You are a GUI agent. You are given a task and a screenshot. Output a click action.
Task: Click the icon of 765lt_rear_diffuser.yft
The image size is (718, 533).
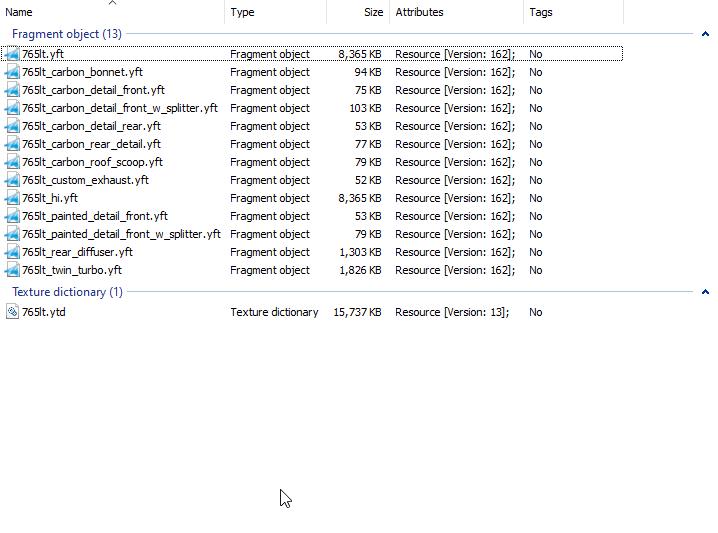coord(12,252)
